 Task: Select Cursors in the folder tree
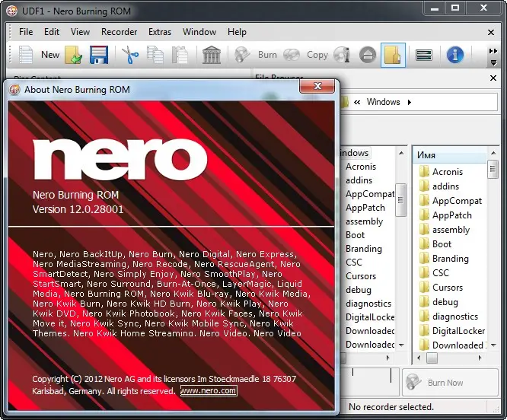pos(361,276)
